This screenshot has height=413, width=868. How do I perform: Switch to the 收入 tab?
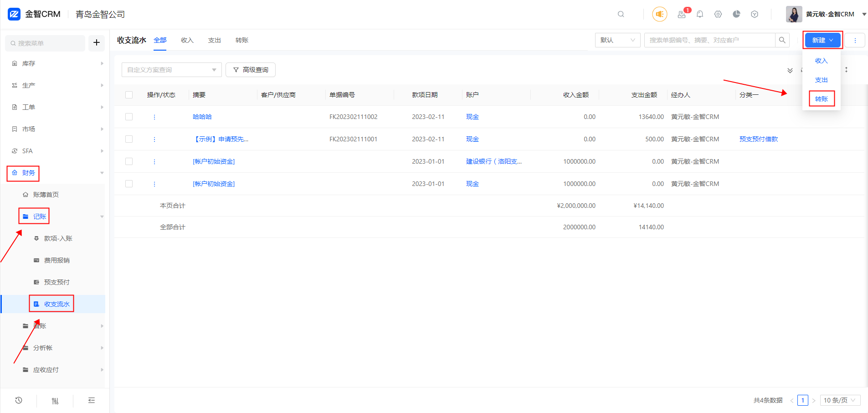pyautogui.click(x=187, y=40)
